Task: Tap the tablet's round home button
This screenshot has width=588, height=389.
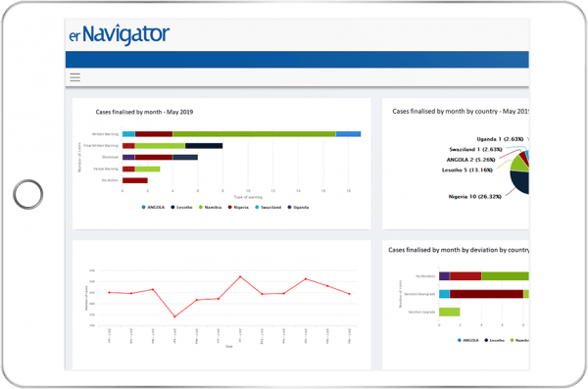Action: [x=28, y=194]
